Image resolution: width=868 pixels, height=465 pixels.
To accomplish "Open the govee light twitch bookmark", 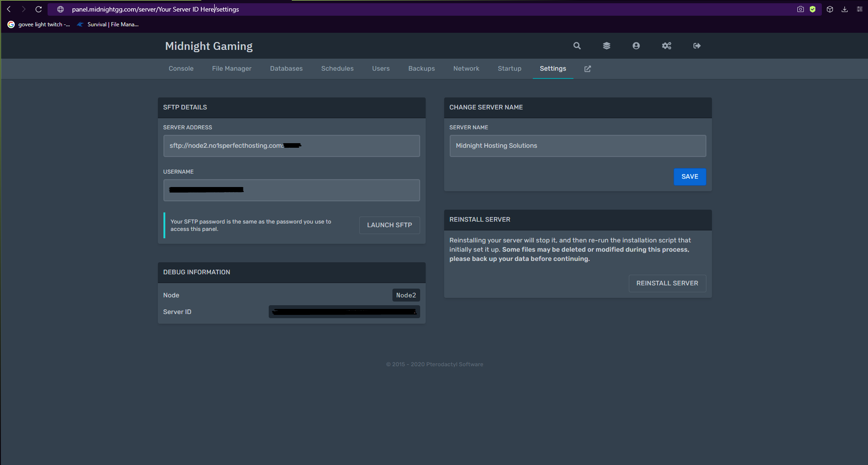I will (x=39, y=24).
